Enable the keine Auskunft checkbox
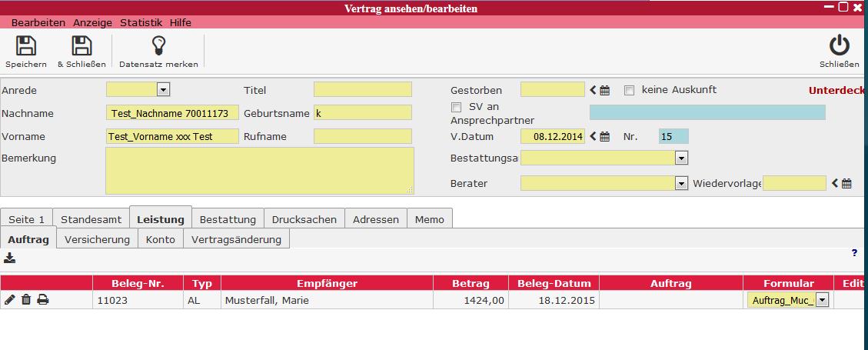The height and width of the screenshot is (350, 868). 630,90
